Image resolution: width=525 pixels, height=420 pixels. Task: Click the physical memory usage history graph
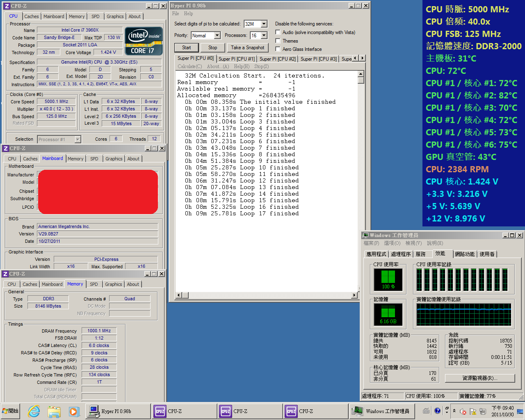tap(463, 315)
